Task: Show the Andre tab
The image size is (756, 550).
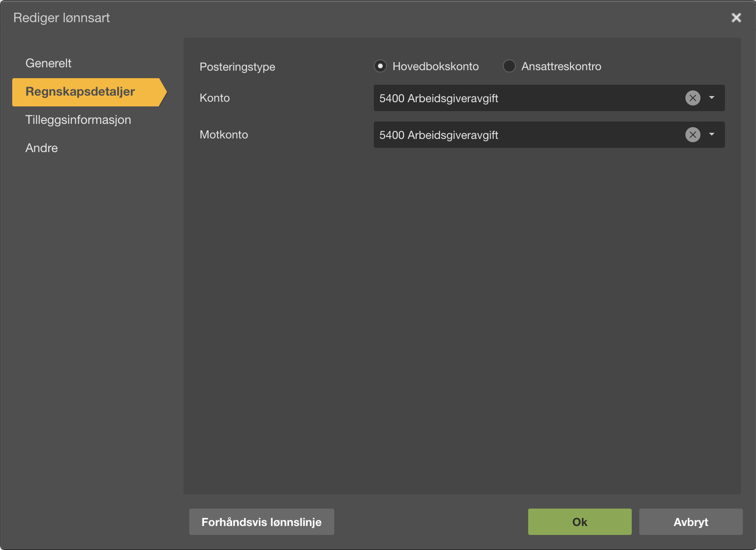Action: (41, 148)
